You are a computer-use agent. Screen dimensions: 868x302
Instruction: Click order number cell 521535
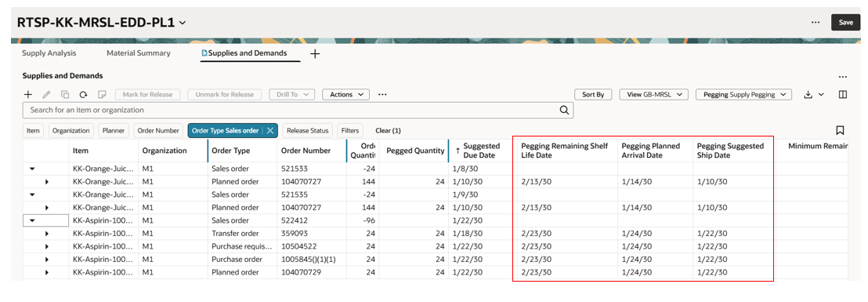(312, 195)
